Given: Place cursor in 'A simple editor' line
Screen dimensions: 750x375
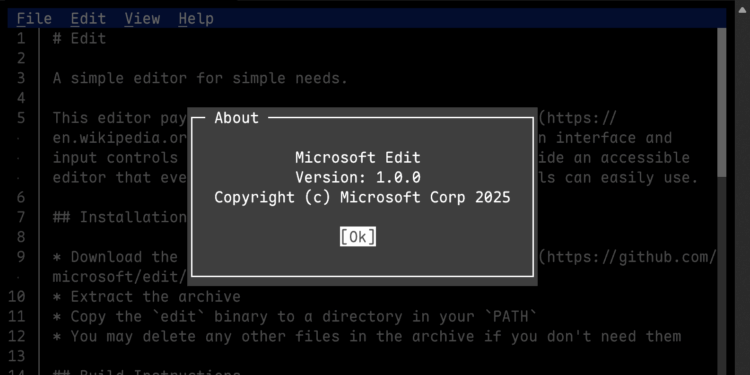Looking at the screenshot, I should click(200, 78).
